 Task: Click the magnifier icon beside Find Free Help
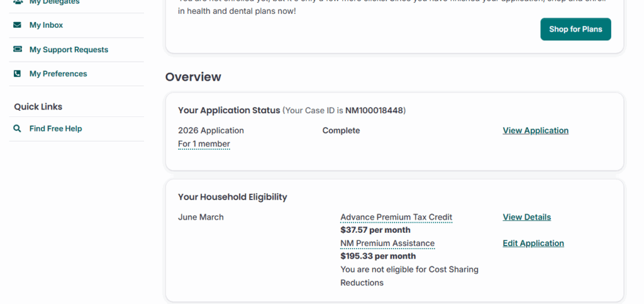point(17,128)
